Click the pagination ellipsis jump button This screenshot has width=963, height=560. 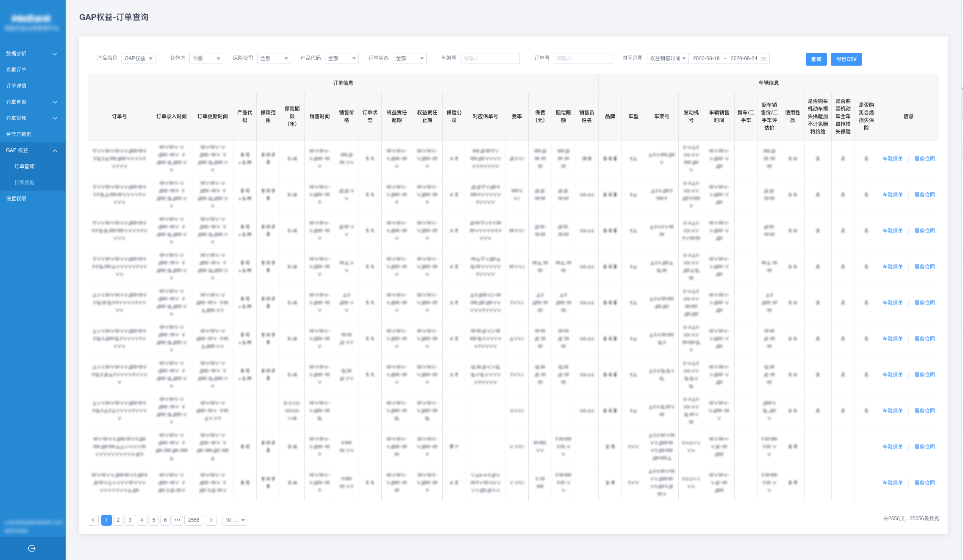[x=178, y=520]
